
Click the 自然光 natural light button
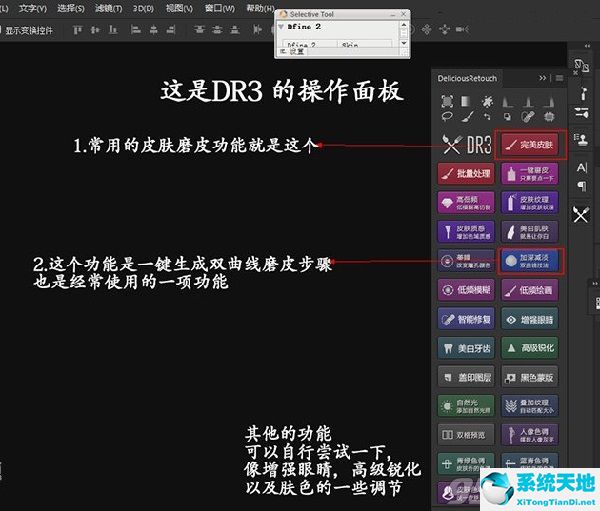[x=466, y=406]
